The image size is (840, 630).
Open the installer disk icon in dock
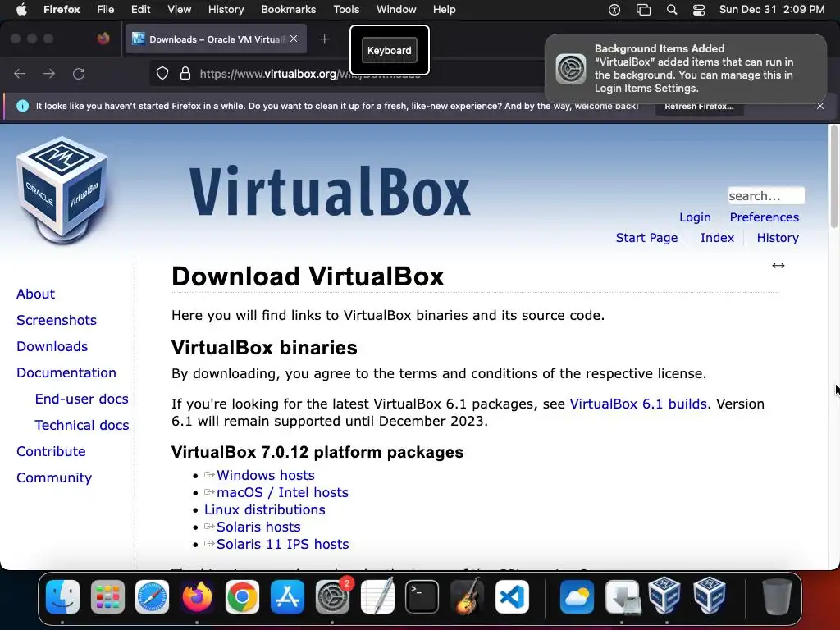coord(622,597)
